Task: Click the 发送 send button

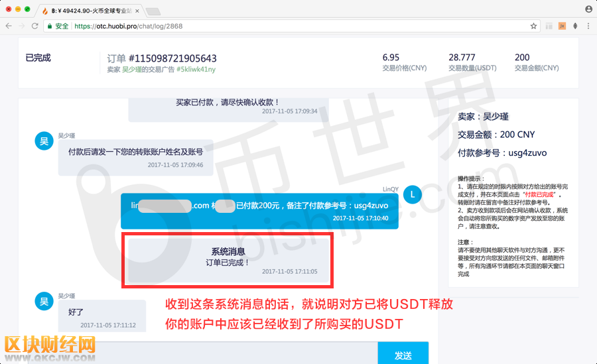Action: click(403, 354)
